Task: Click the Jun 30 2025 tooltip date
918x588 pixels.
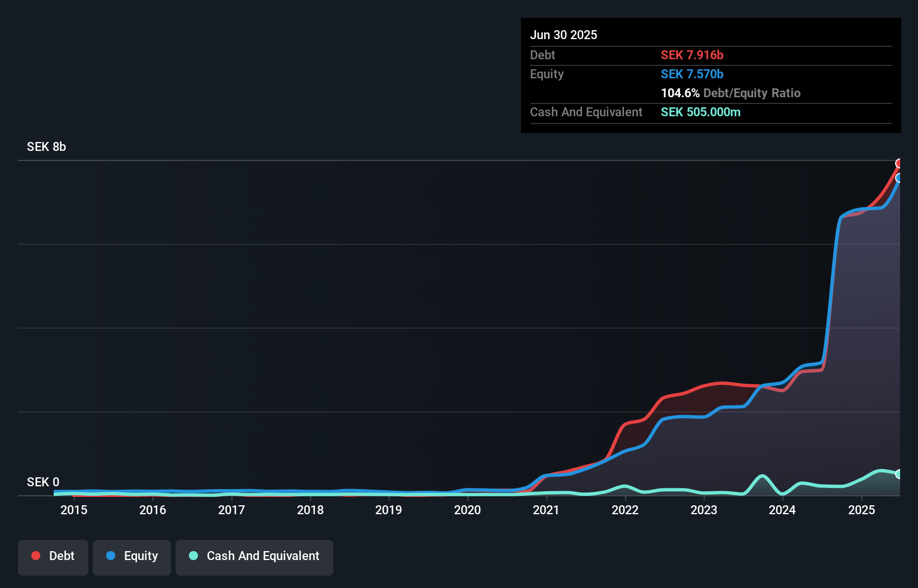Action: 564,35
